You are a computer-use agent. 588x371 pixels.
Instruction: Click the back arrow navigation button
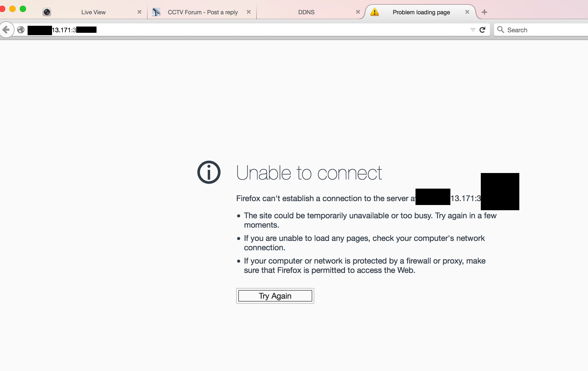6,30
